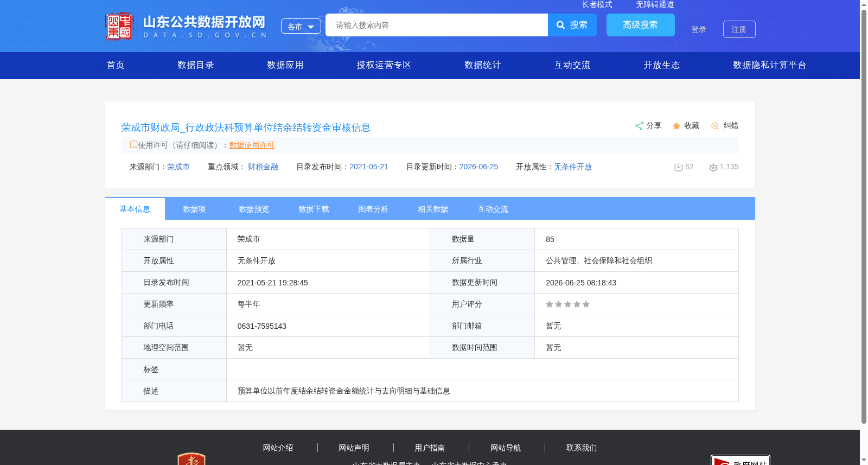The width and height of the screenshot is (868, 465).
Task: Switch to the 数据下载 tab
Action: pyautogui.click(x=314, y=209)
